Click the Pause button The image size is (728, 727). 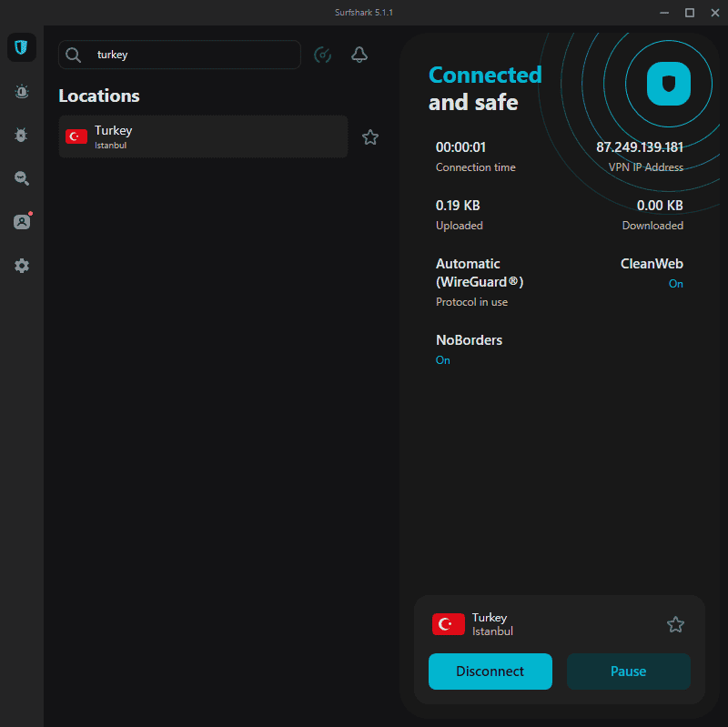coord(628,671)
